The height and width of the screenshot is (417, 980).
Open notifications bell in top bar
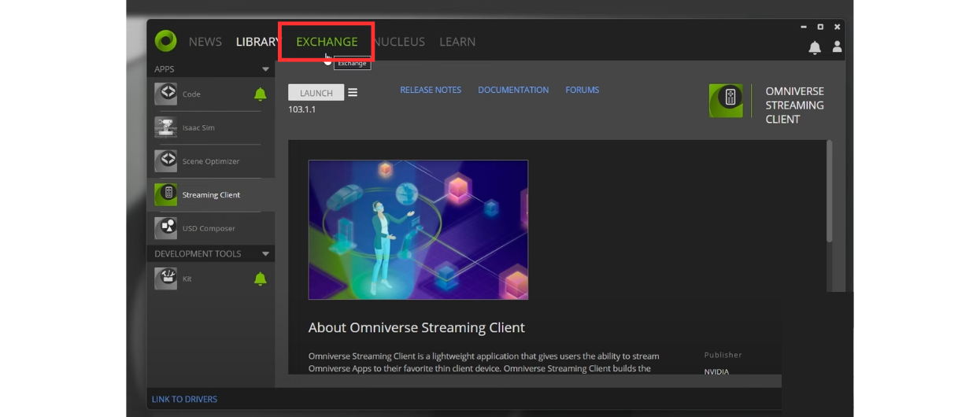[815, 48]
